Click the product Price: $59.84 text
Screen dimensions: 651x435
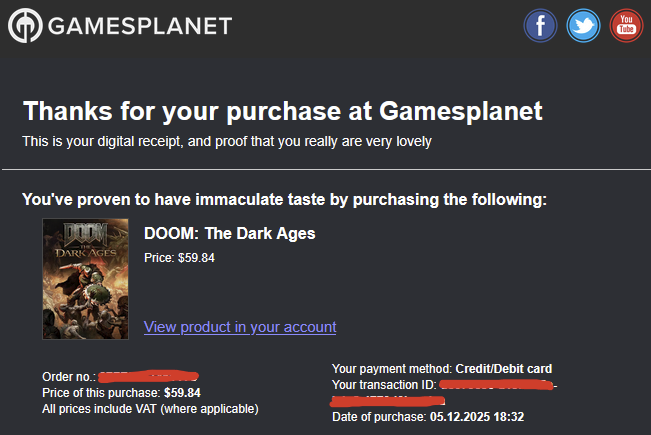tap(179, 257)
